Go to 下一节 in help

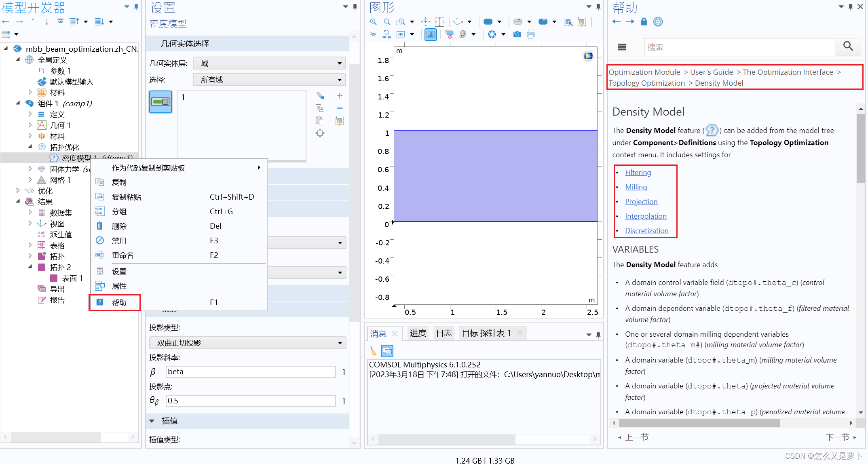[841, 437]
